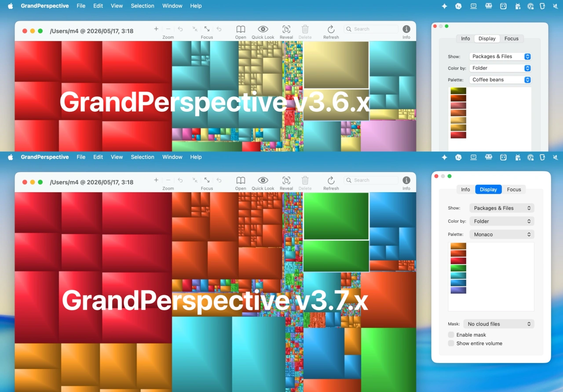The image size is (563, 392).
Task: Open the File menu in the topmost menu bar
Action: coord(81,6)
